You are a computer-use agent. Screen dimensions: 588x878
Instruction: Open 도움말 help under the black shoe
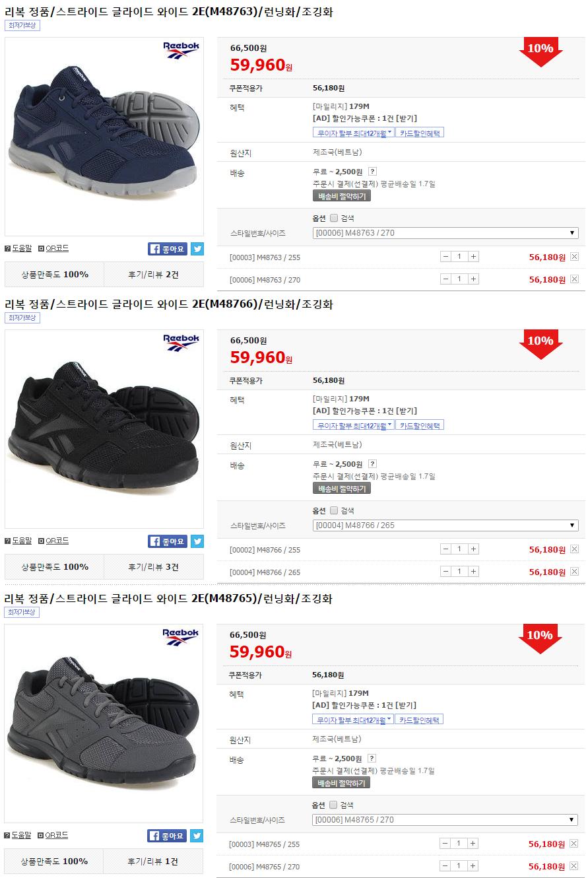pyautogui.click(x=18, y=541)
